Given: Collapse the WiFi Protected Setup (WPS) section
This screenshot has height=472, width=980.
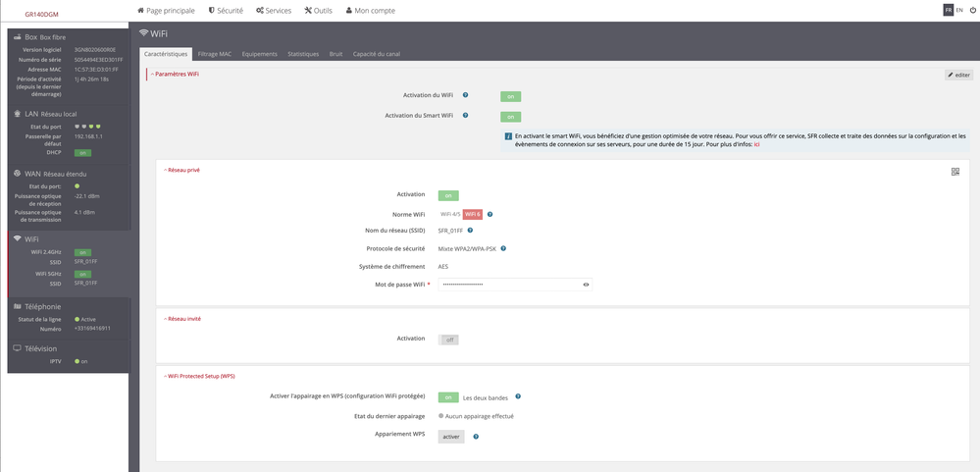Looking at the screenshot, I should click(x=200, y=376).
